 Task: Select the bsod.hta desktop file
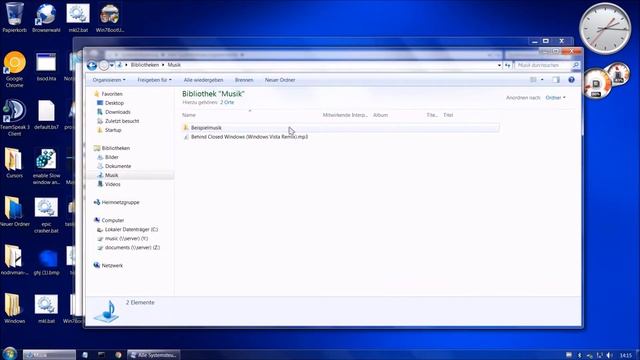click(x=46, y=66)
